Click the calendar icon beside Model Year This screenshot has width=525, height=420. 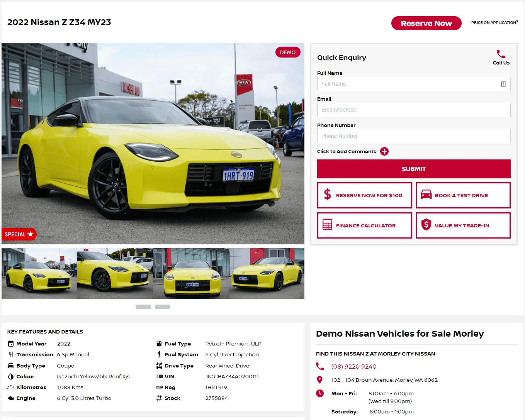tap(11, 344)
